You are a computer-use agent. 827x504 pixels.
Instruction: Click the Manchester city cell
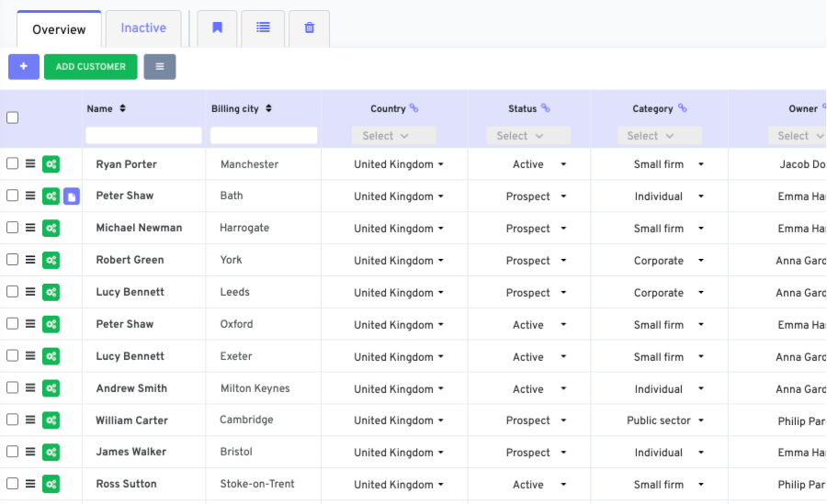249,164
